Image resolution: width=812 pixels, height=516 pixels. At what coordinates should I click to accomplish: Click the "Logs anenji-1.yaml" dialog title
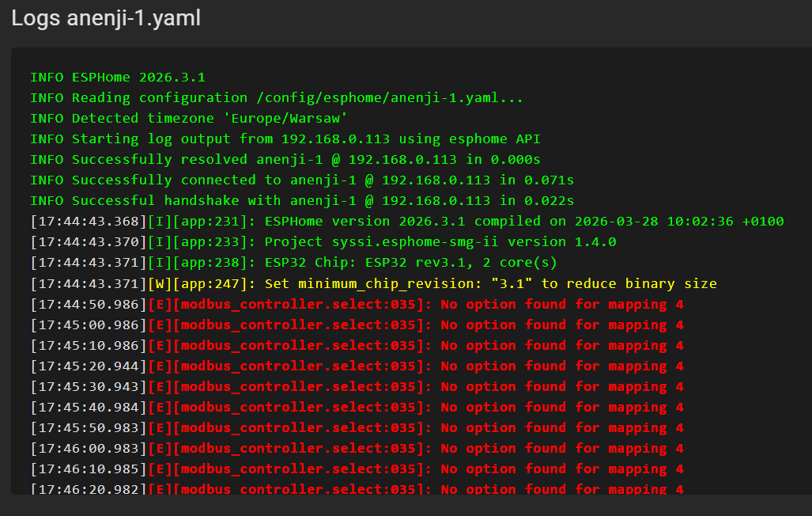tap(106, 19)
